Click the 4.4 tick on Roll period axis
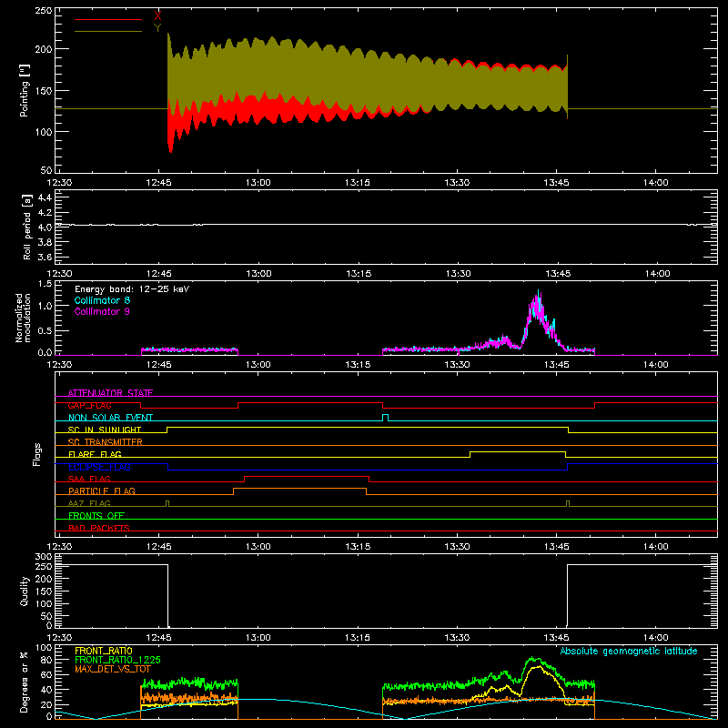The image size is (728, 728). pos(45,197)
